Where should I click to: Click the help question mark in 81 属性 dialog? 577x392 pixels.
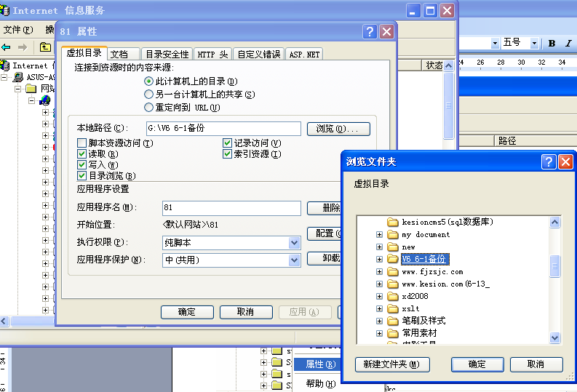tap(370, 32)
